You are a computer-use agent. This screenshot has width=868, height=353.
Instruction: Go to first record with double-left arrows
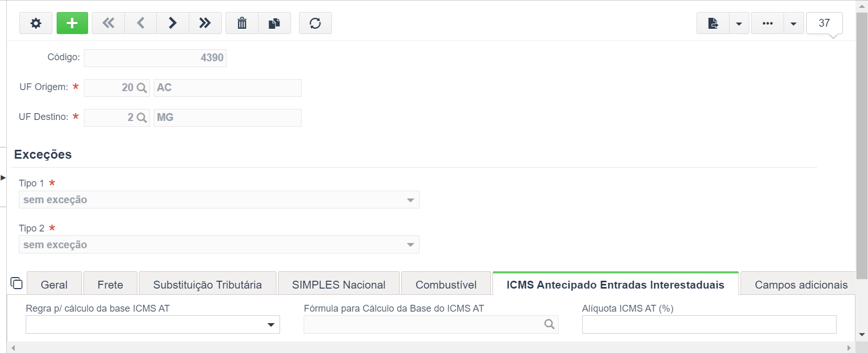click(x=108, y=23)
